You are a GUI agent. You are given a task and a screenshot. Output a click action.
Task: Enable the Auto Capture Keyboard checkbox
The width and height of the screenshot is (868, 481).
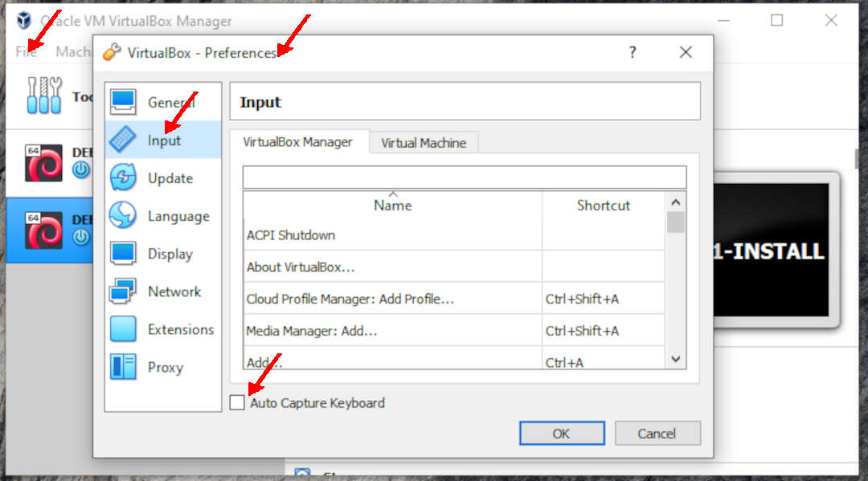coord(237,402)
